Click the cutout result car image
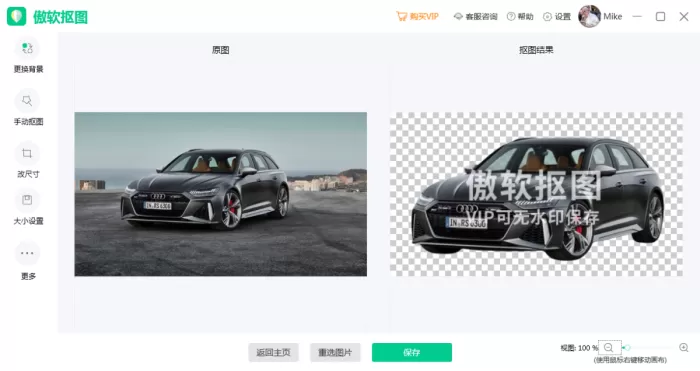Screen dimensions: 700x371 (x=536, y=194)
